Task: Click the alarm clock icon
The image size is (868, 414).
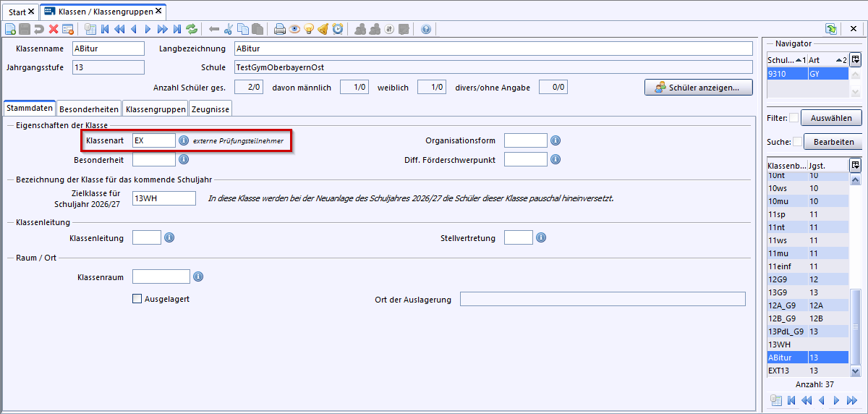Action: (338, 29)
